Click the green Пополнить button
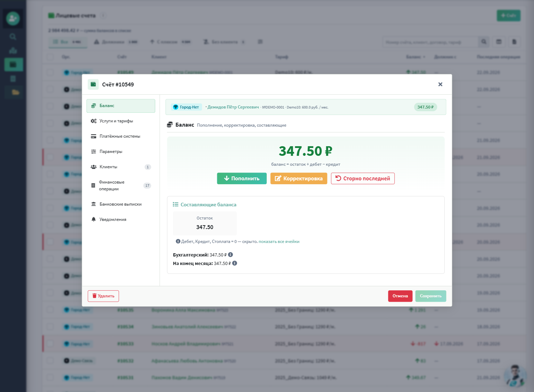Viewport: 534px width, 392px height. pos(242,179)
